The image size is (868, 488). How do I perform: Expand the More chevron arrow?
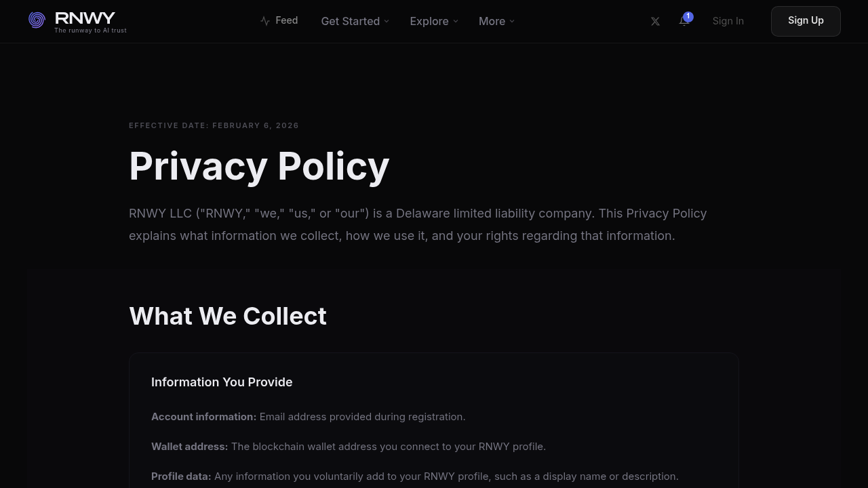pyautogui.click(x=512, y=21)
